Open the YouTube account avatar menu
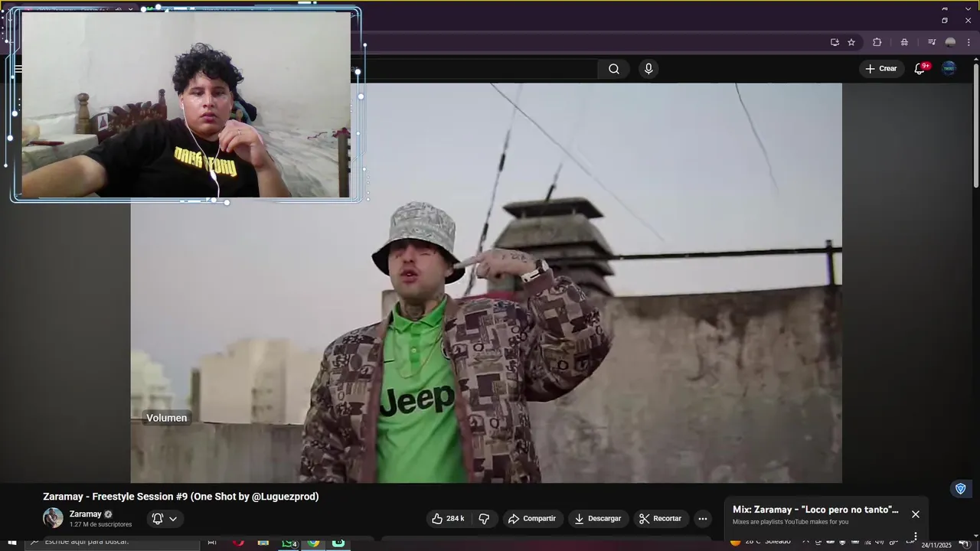980x551 pixels. 949,69
